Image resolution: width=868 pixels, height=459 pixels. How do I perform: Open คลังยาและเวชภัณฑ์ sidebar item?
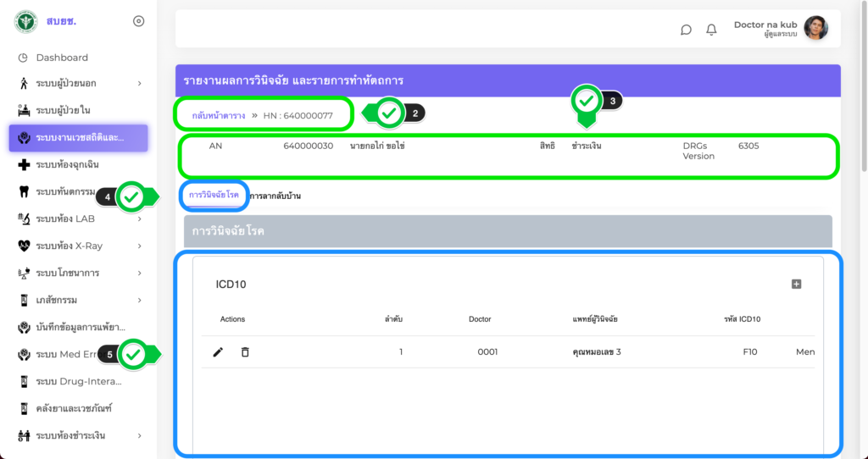(x=74, y=408)
